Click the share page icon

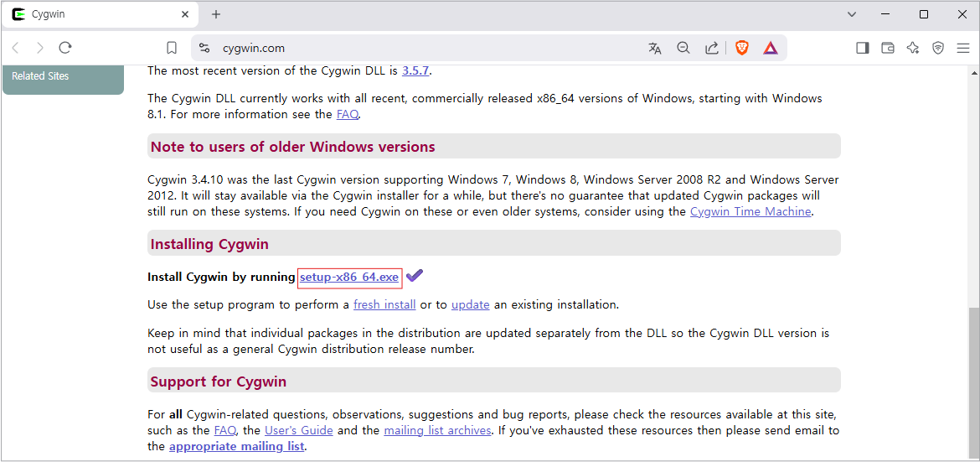click(711, 48)
